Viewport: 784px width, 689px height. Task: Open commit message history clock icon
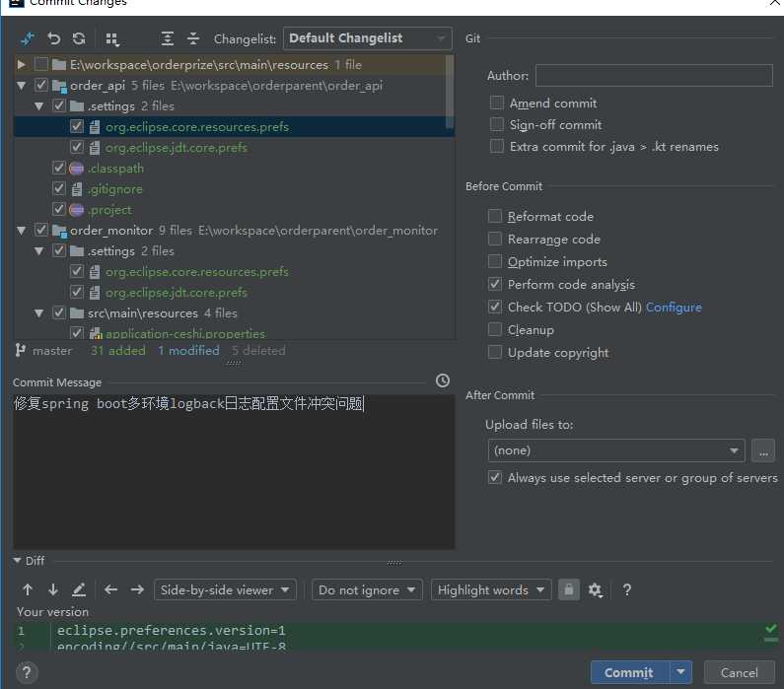coord(443,380)
